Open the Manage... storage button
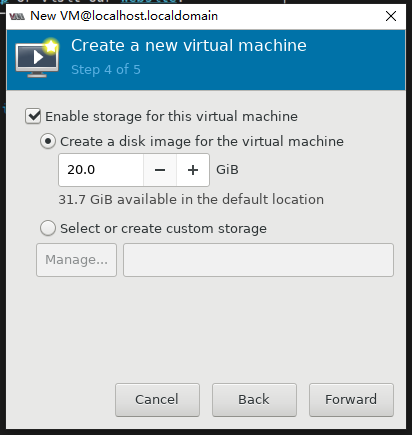Screen dimensions: 412x435 point(76,260)
